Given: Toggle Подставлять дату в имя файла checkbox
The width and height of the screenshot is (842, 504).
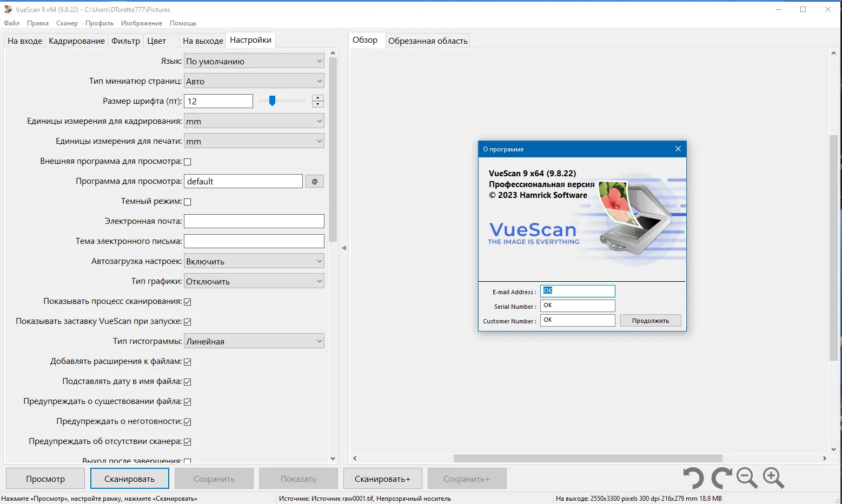Looking at the screenshot, I should (x=188, y=382).
